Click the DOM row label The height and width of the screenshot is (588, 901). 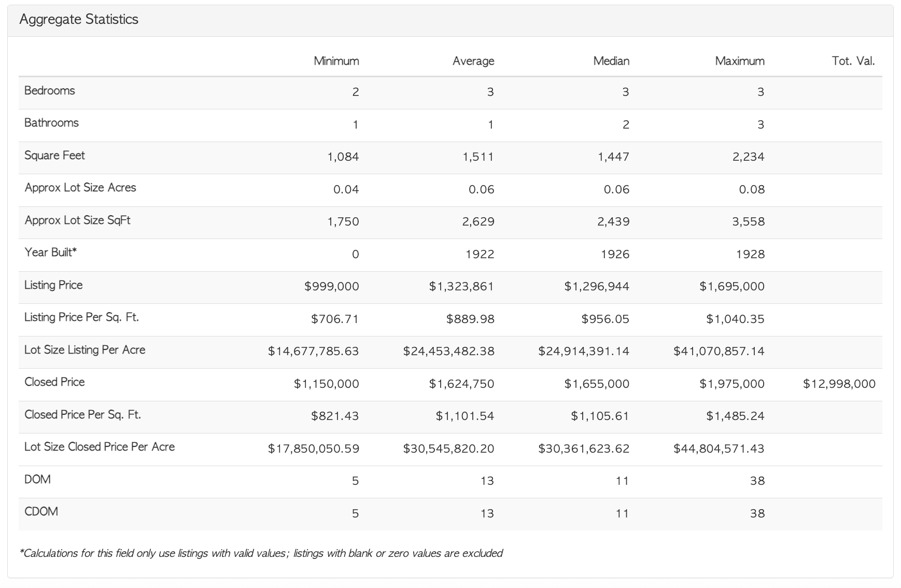(37, 480)
